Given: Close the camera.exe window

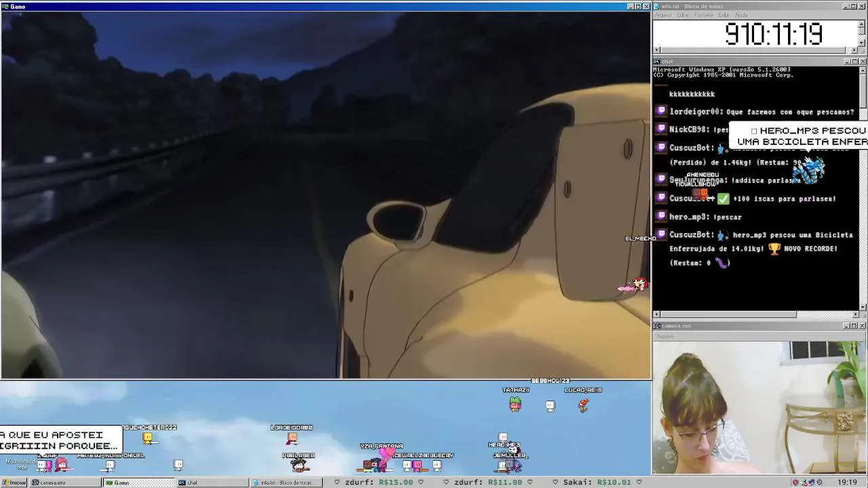Looking at the screenshot, I should [862, 326].
